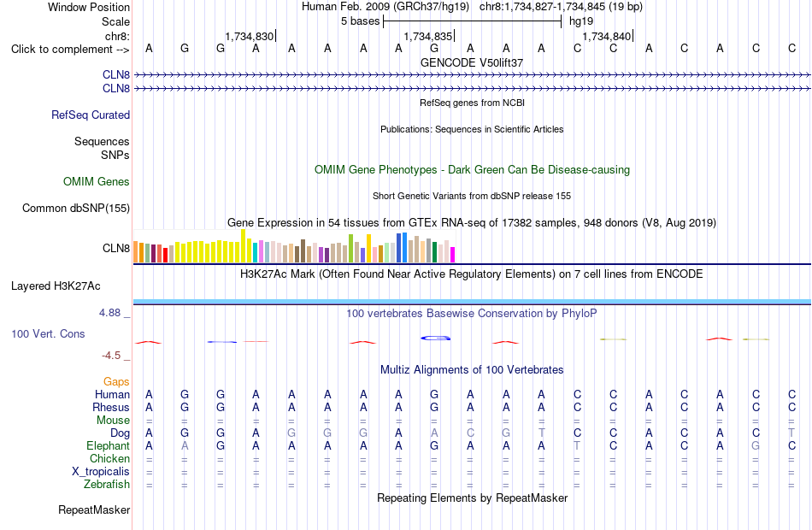Click the Window Position label
Viewport: 812px width, 530px height.
[89, 7]
